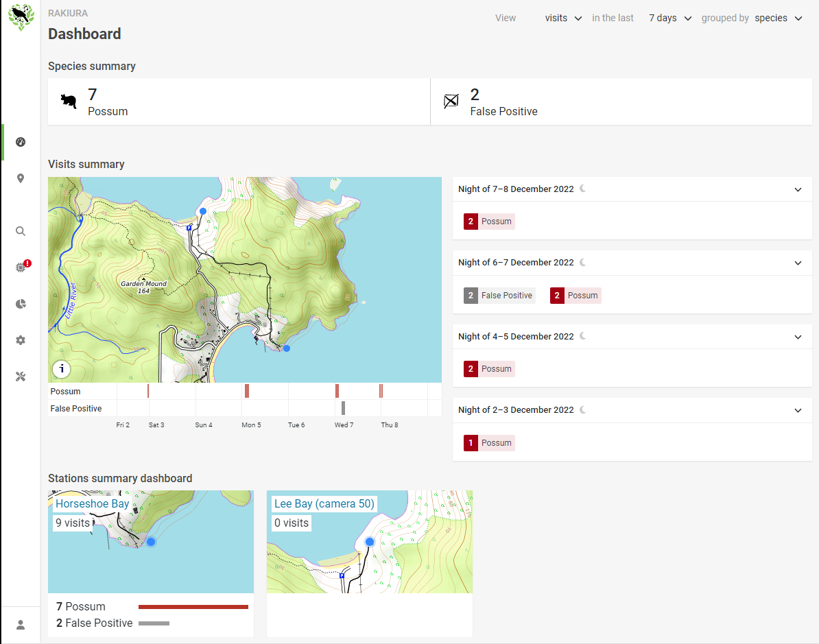Click the map info button
Image resolution: width=819 pixels, height=644 pixels.
61,369
